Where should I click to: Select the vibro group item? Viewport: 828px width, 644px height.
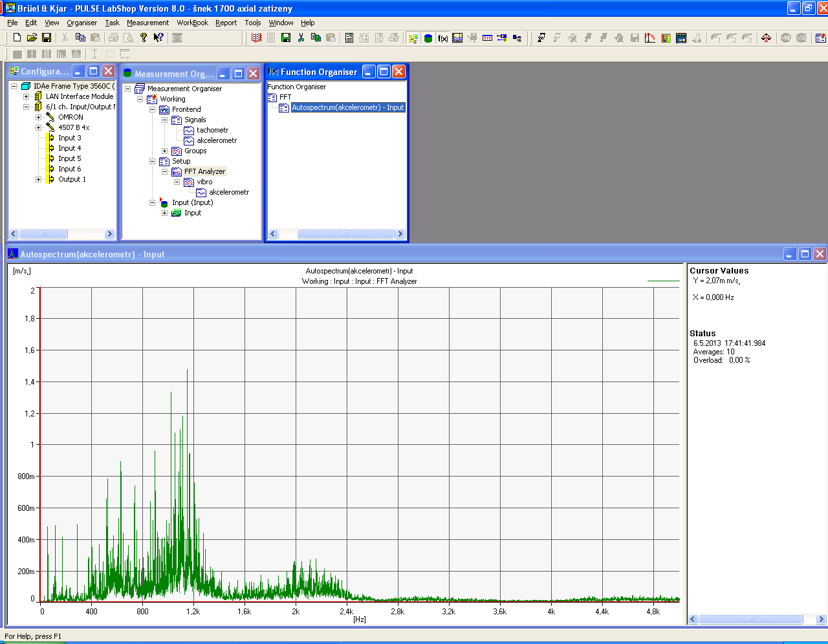click(204, 182)
